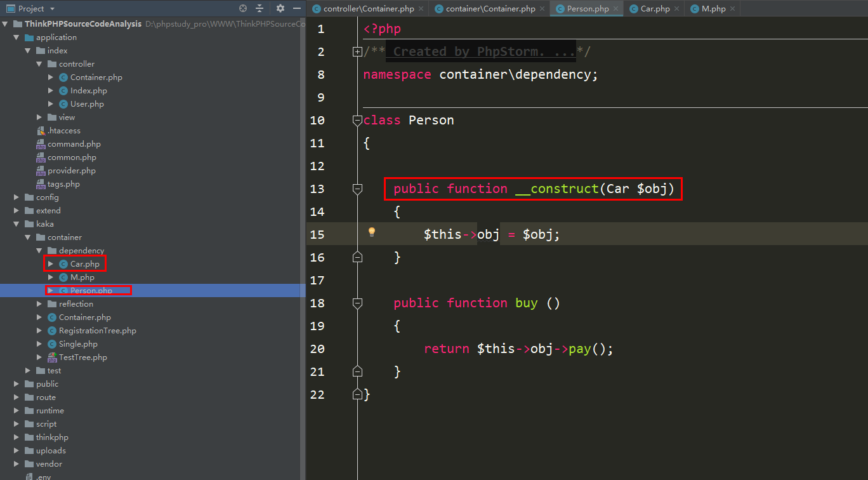868x480 pixels.
Task: Expand the config folder arrow
Action: click(x=16, y=197)
